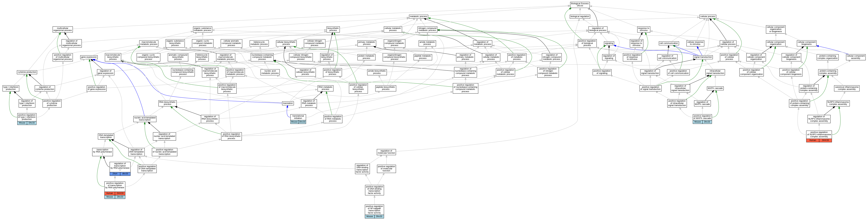Select 'positive regulation of NF-kappaB transcription factor activity'
This screenshot has width=868, height=220.
pyautogui.click(x=374, y=209)
